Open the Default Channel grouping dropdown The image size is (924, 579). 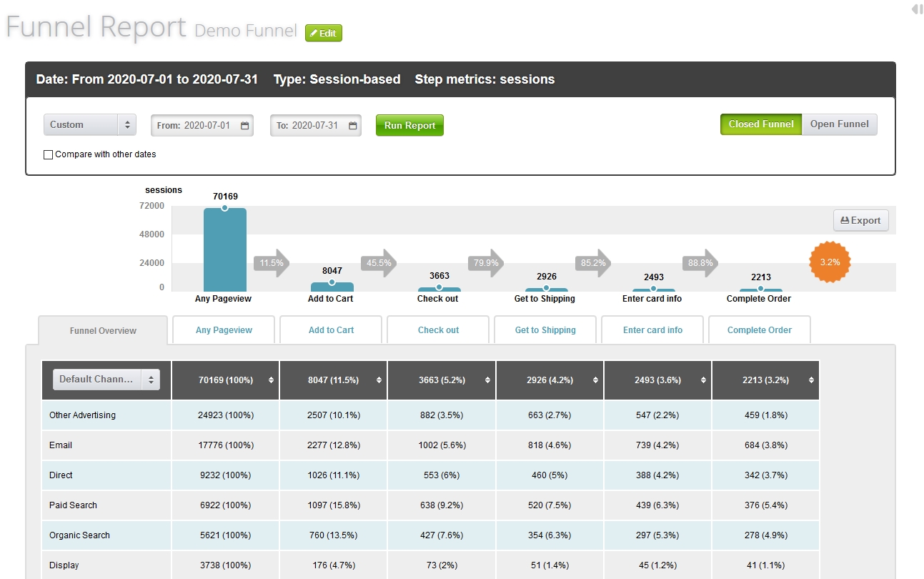pyautogui.click(x=106, y=380)
